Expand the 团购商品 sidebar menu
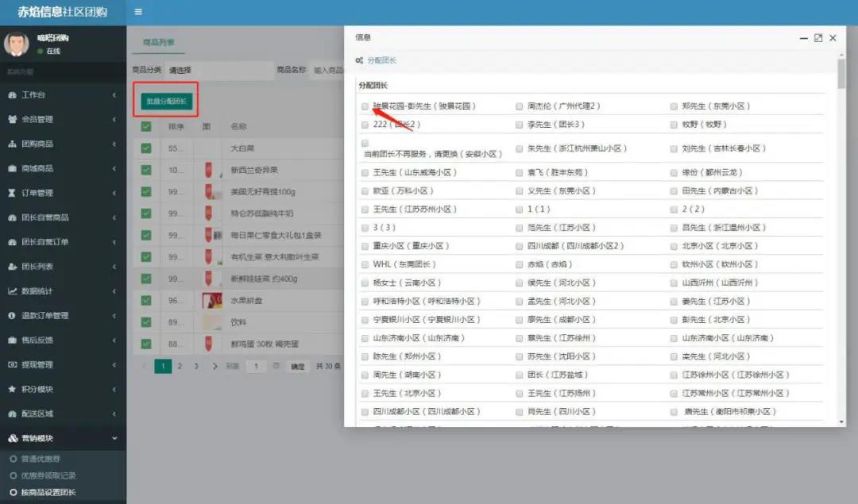This screenshot has width=858, height=504. pyautogui.click(x=62, y=144)
